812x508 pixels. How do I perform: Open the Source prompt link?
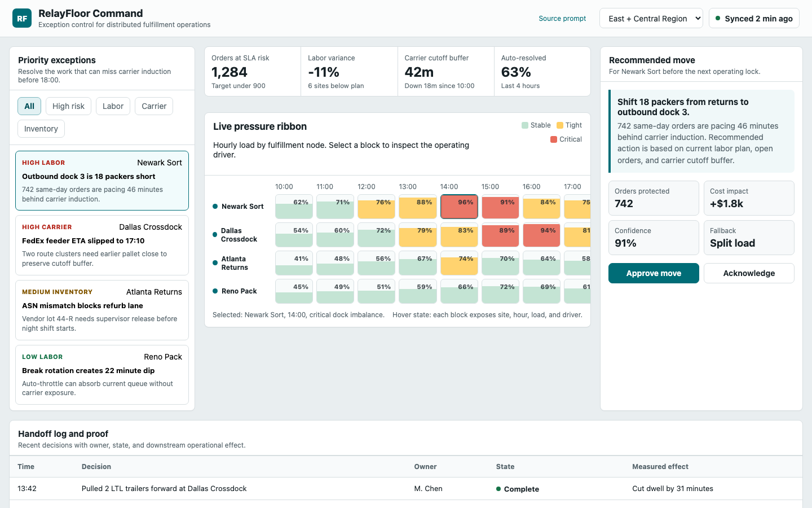click(562, 19)
